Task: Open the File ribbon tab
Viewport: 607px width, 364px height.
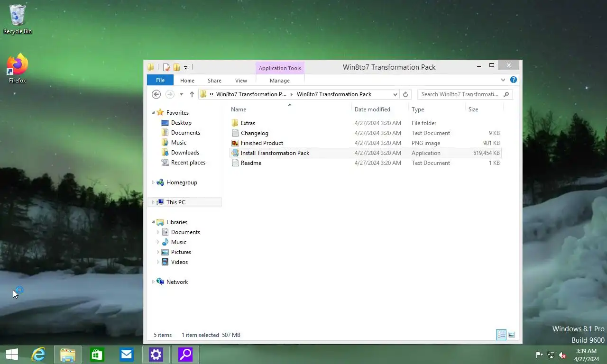Action: click(160, 81)
